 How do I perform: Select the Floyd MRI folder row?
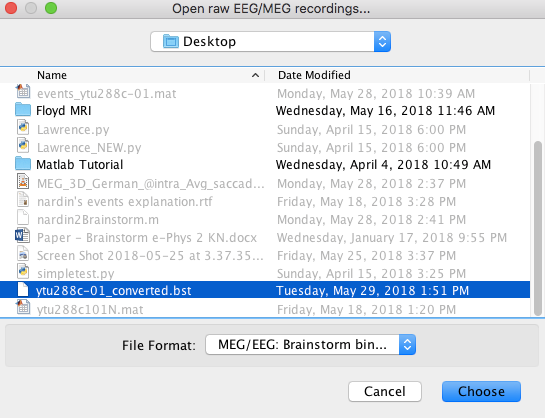[265, 110]
